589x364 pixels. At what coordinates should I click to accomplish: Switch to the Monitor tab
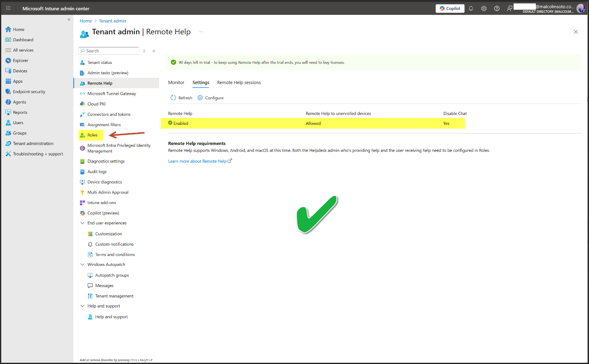[176, 82]
